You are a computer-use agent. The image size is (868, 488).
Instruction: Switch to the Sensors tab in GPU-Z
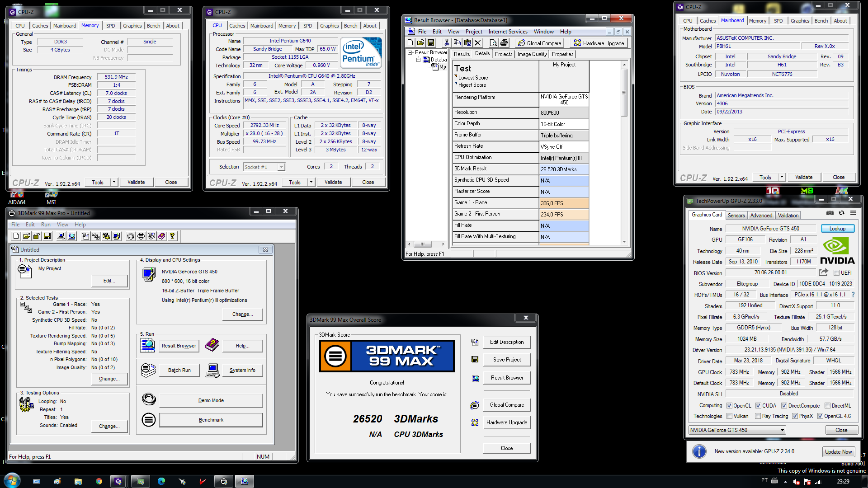(x=736, y=216)
